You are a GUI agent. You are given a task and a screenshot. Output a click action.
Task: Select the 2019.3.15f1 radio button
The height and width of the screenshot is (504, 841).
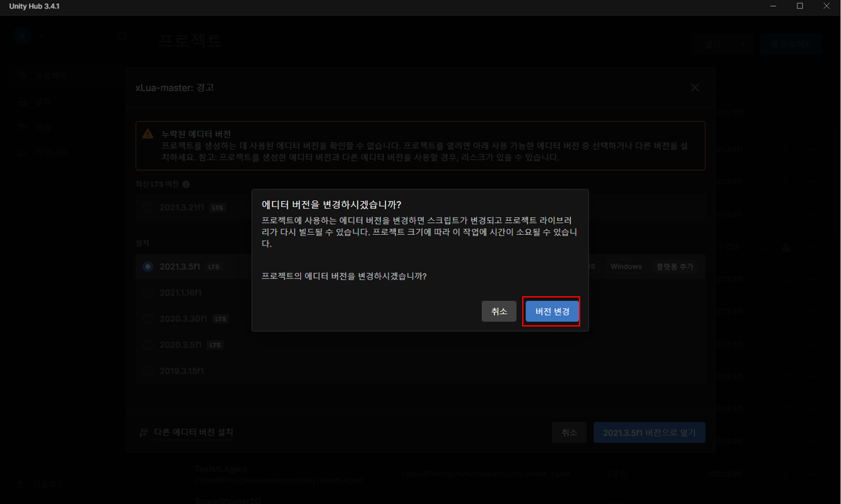[148, 371]
